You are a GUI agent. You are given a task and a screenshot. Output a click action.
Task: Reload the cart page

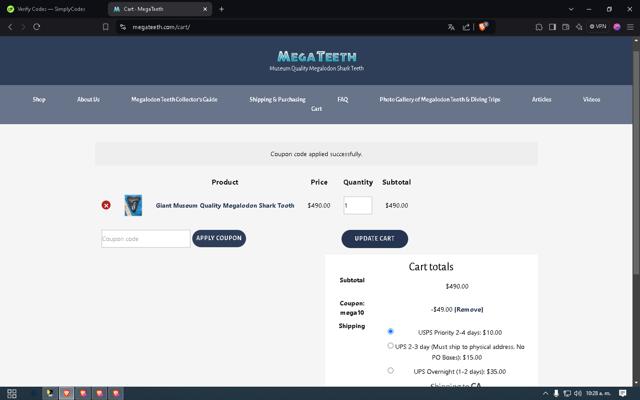click(x=37, y=27)
